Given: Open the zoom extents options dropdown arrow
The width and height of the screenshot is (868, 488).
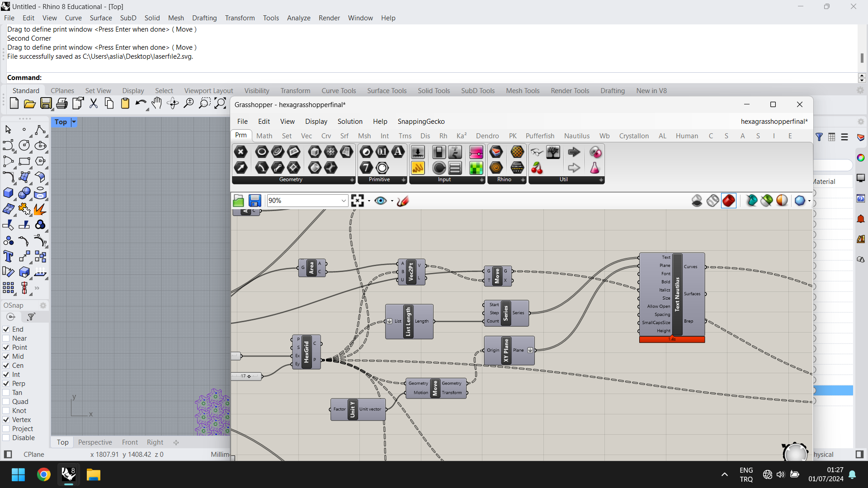Looking at the screenshot, I should (x=369, y=201).
